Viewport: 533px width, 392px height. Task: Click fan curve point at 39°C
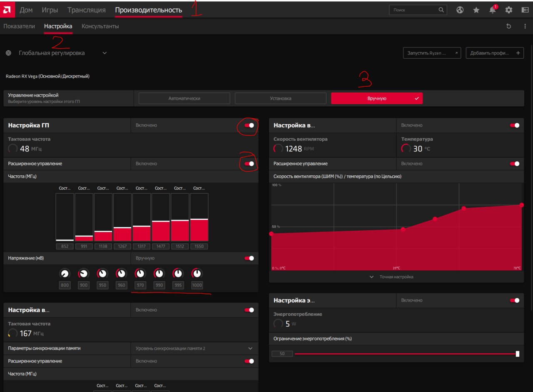[403, 229]
